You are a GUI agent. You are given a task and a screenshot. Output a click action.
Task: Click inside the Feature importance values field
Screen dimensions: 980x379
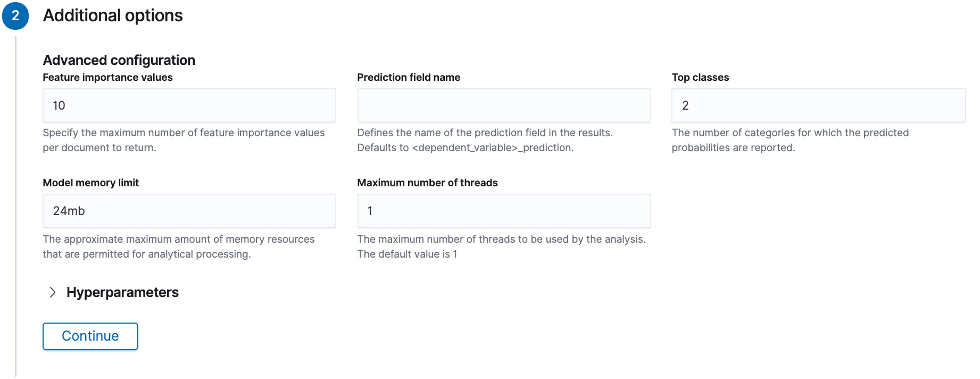189,105
